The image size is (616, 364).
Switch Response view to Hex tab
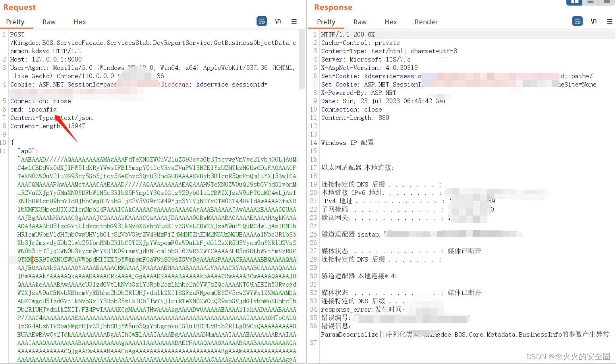point(390,22)
